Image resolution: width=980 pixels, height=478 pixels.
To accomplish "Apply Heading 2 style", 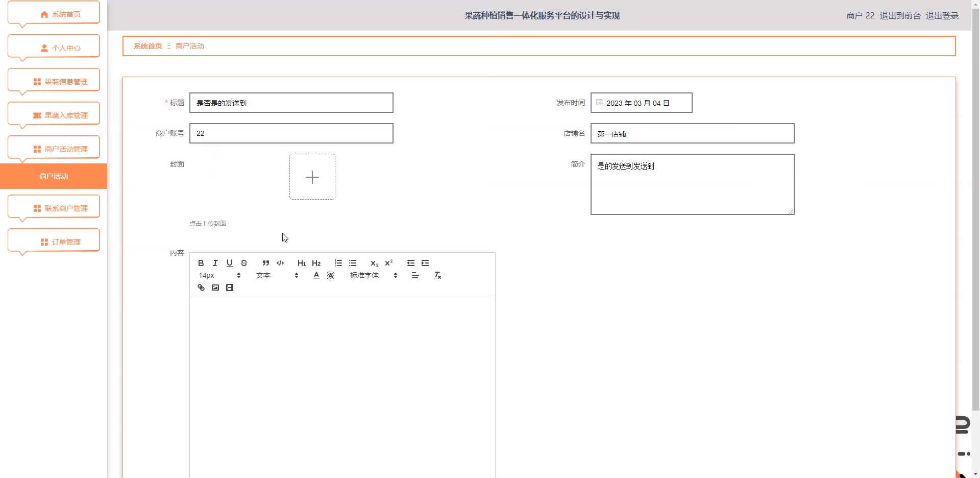I will pyautogui.click(x=316, y=263).
